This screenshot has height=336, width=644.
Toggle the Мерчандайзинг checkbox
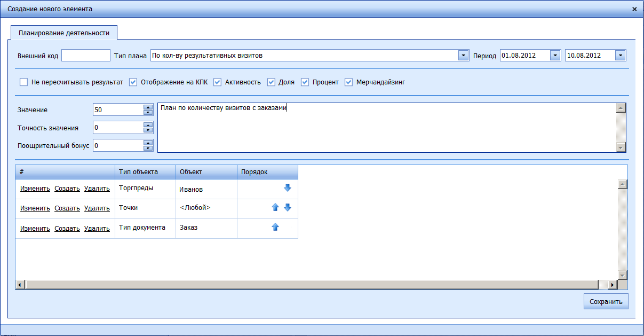click(x=349, y=82)
